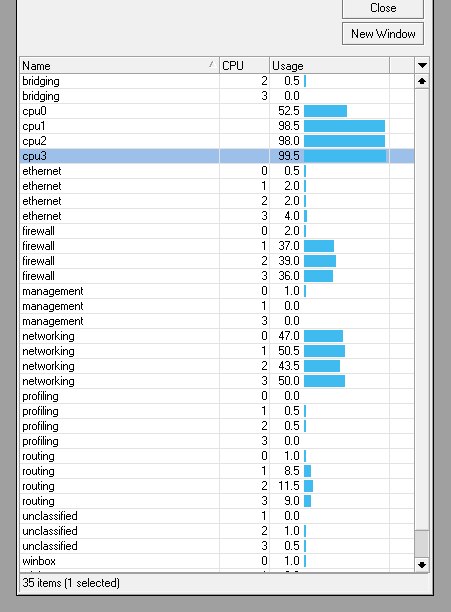Viewport: 451px width, 612px height.
Task: Open a New Window
Action: 383,34
